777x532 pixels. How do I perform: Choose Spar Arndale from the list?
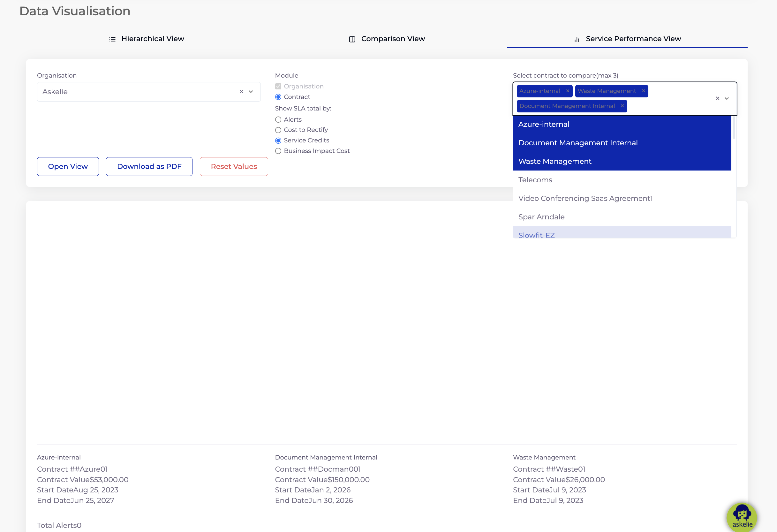click(622, 217)
